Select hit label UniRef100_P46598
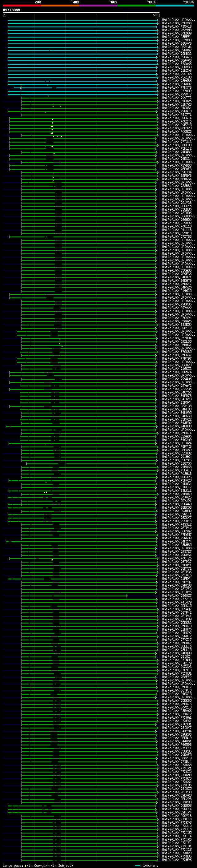Image resolution: width=197 pixels, height=868 pixels. pos(177,745)
